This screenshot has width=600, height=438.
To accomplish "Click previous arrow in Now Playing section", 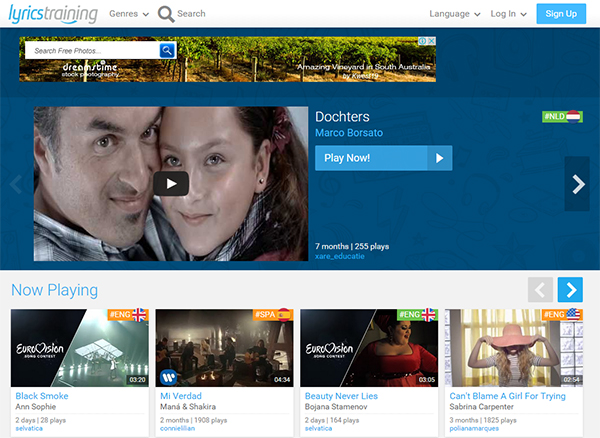I will pyautogui.click(x=540, y=290).
